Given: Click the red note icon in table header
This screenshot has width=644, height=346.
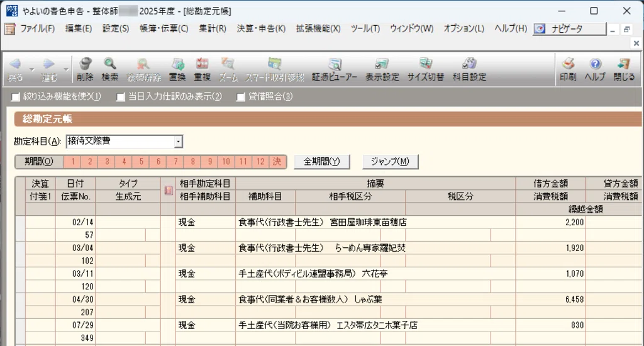Looking at the screenshot, I should [x=169, y=190].
